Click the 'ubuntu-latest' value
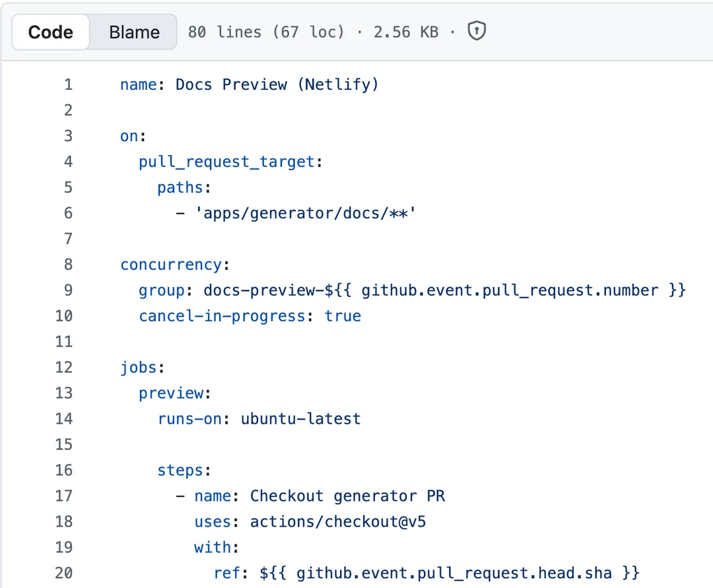Viewport: 713px width, 588px height. click(300, 418)
